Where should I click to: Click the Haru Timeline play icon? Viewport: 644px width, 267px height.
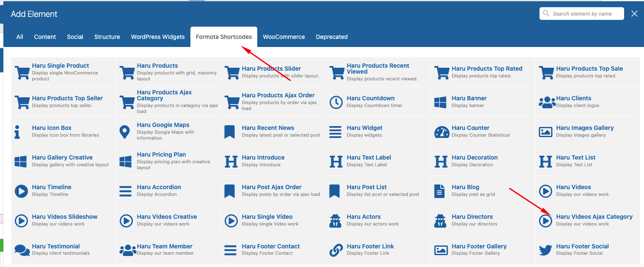pyautogui.click(x=21, y=191)
